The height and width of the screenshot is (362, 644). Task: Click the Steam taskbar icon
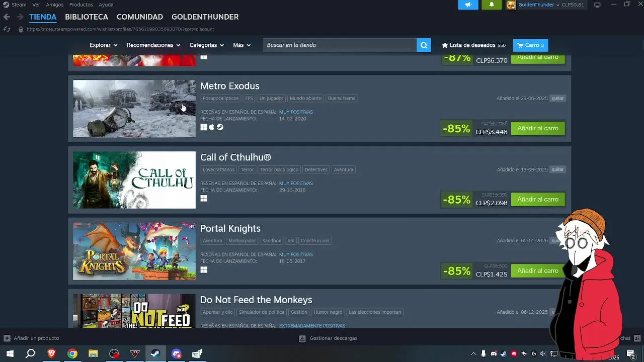pos(155,354)
